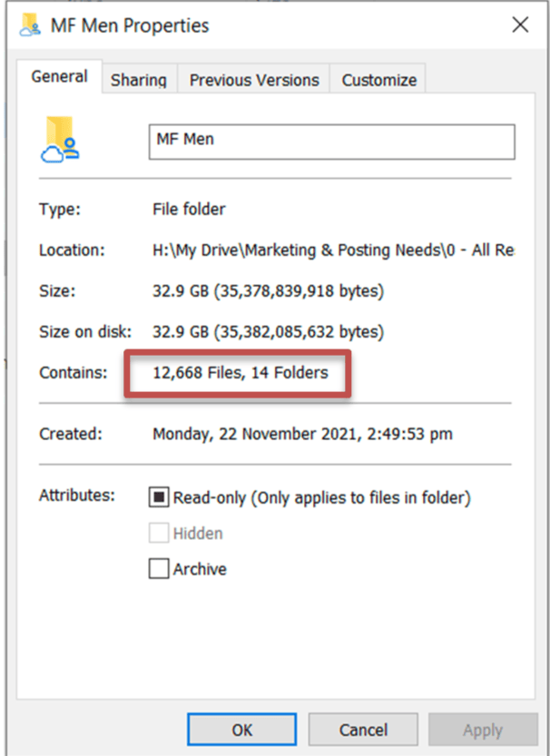Click the Created: label
Screen dimensions: 550x756
click(71, 434)
